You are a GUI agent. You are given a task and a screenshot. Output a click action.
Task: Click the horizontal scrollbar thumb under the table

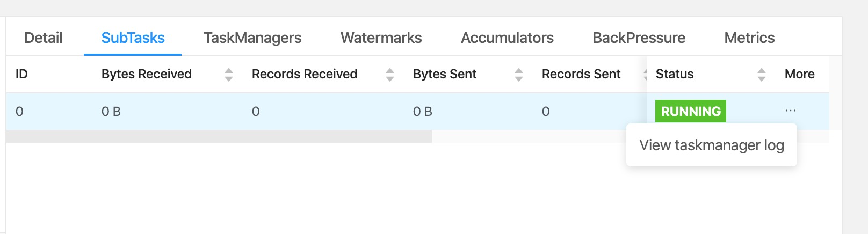click(219, 136)
